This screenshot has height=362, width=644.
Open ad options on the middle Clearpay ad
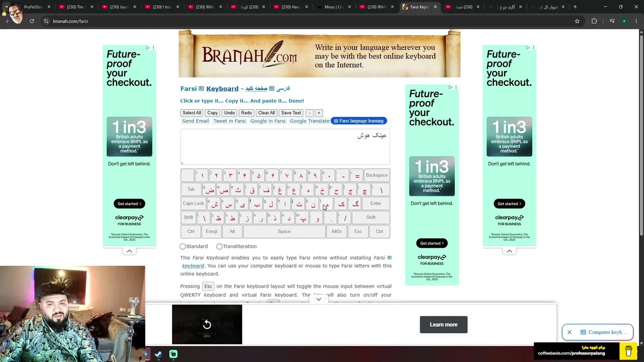(456, 87)
